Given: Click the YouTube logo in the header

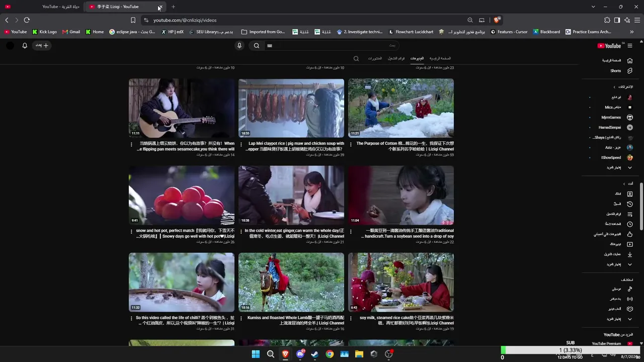Looking at the screenshot, I should [x=609, y=46].
